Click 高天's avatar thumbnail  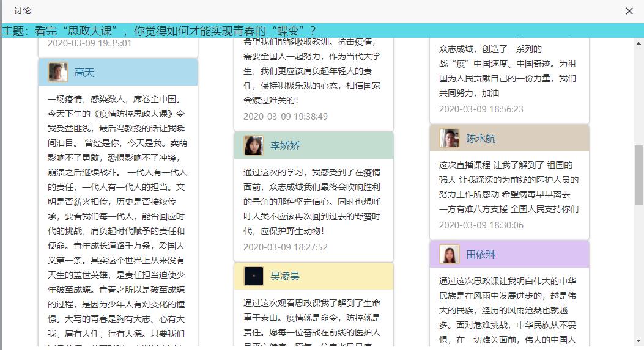pyautogui.click(x=58, y=72)
